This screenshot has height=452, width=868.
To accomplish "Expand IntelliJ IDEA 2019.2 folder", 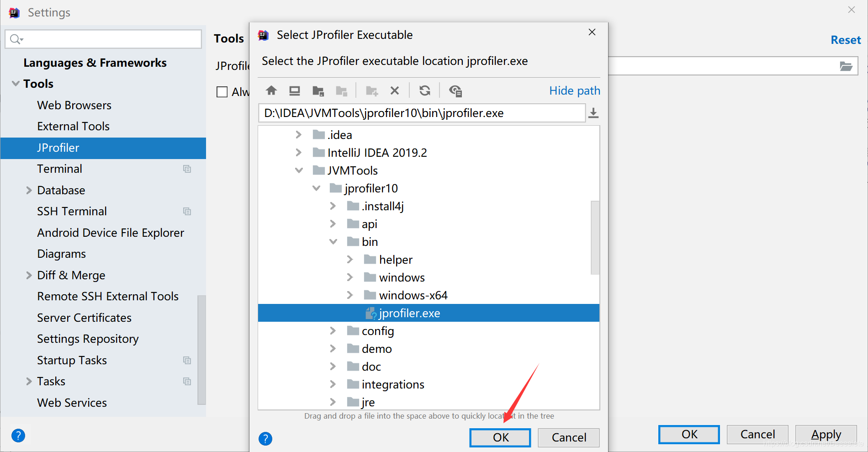I will pyautogui.click(x=299, y=152).
